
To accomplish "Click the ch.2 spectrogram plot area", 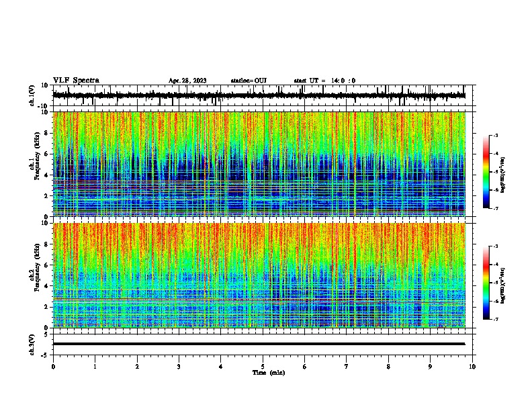I will [x=259, y=275].
